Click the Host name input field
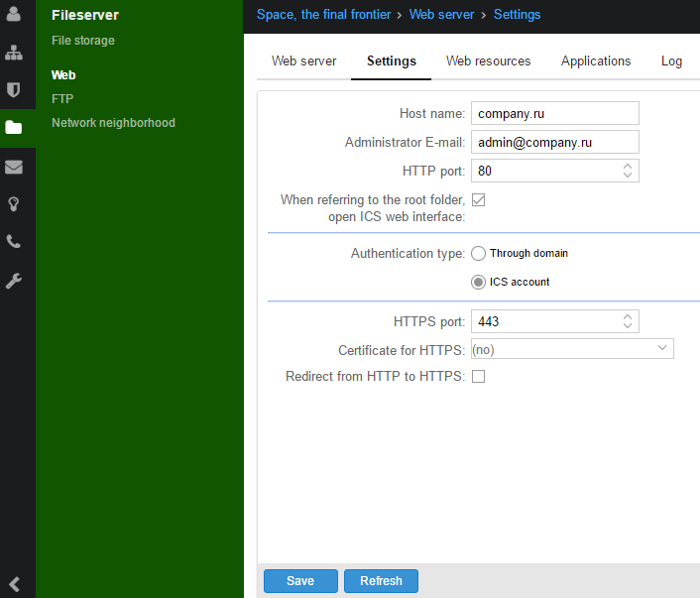 [x=555, y=113]
